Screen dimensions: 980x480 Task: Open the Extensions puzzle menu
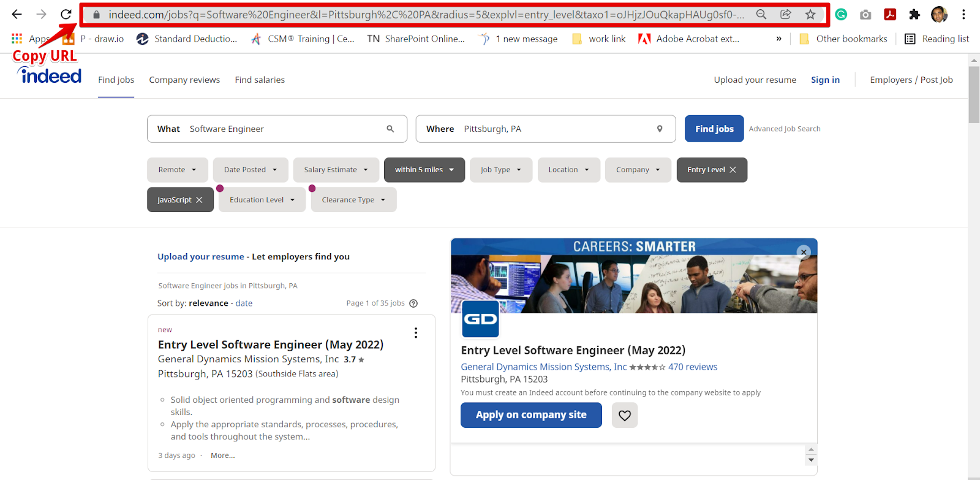[x=914, y=14]
